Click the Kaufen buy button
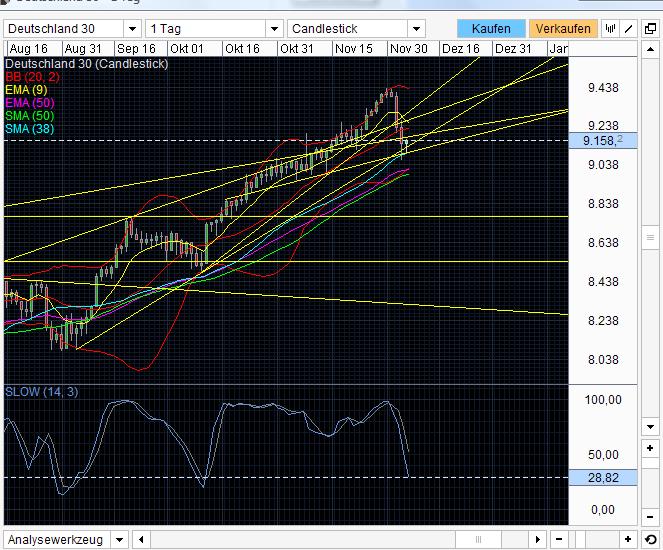The width and height of the screenshot is (663, 550). pyautogui.click(x=491, y=29)
